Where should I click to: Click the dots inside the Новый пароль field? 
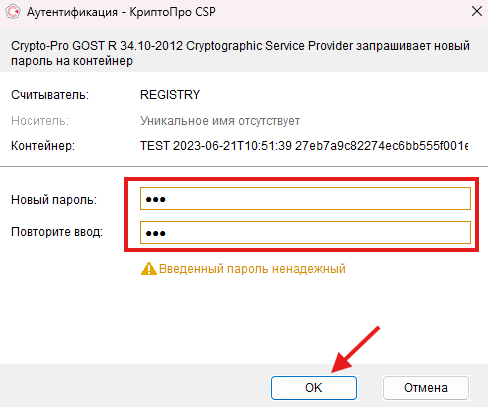[x=155, y=199]
